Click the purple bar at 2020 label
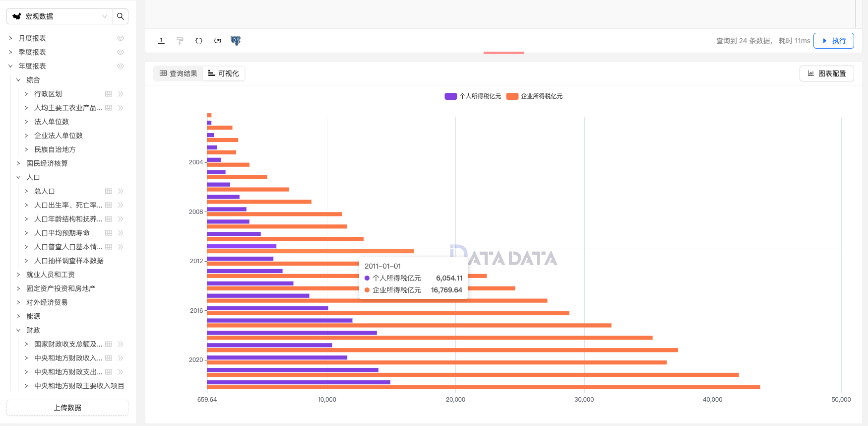The image size is (868, 426). coord(277,357)
